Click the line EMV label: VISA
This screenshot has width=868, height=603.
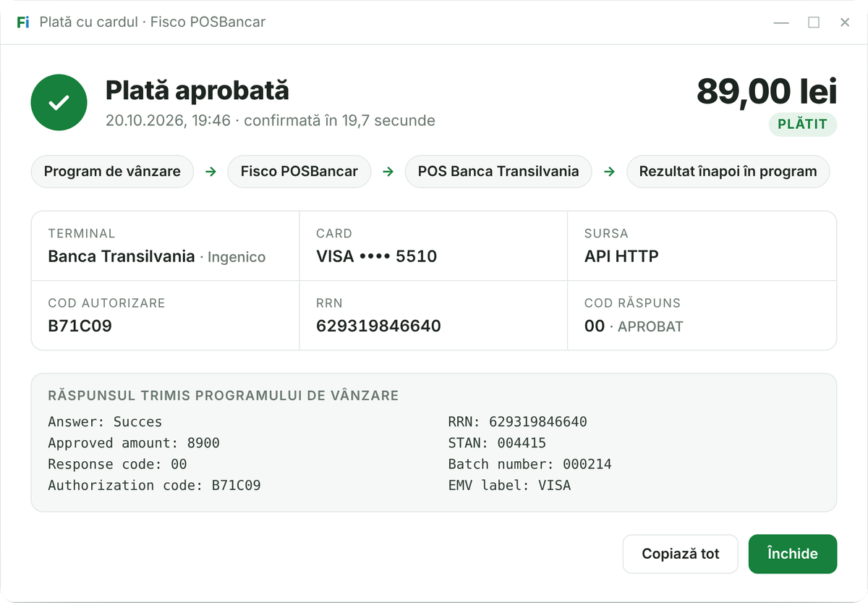tap(509, 485)
